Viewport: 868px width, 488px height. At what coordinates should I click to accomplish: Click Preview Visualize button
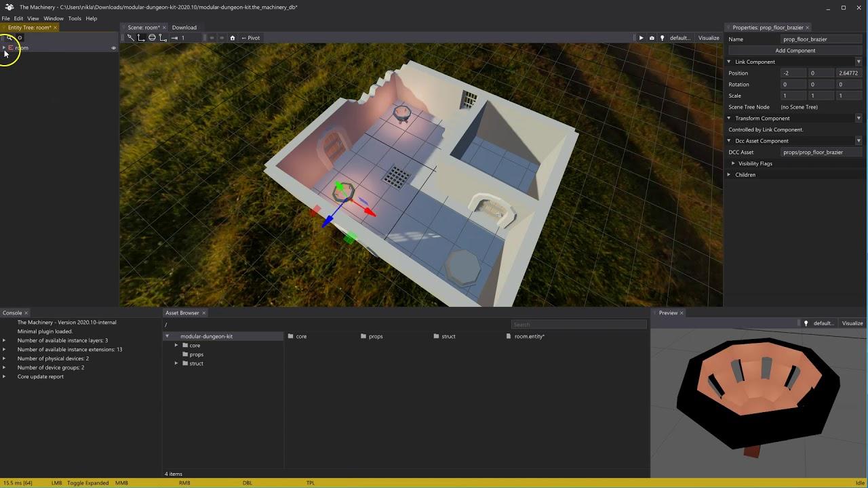tap(852, 323)
